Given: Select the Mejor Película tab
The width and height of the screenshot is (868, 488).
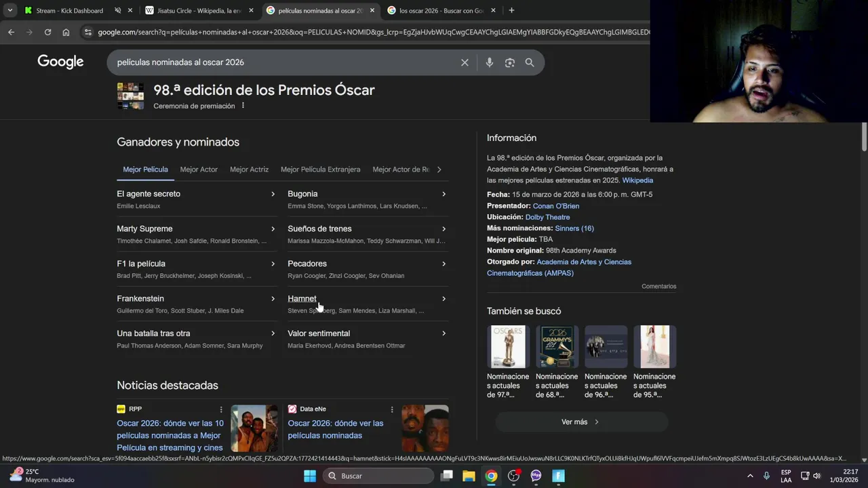Looking at the screenshot, I should click(145, 169).
